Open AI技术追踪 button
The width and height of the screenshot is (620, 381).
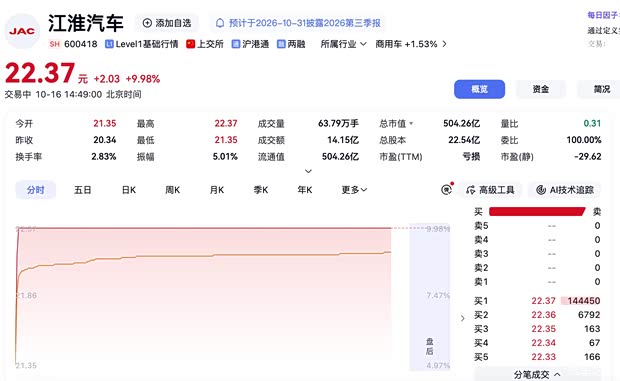tap(565, 190)
